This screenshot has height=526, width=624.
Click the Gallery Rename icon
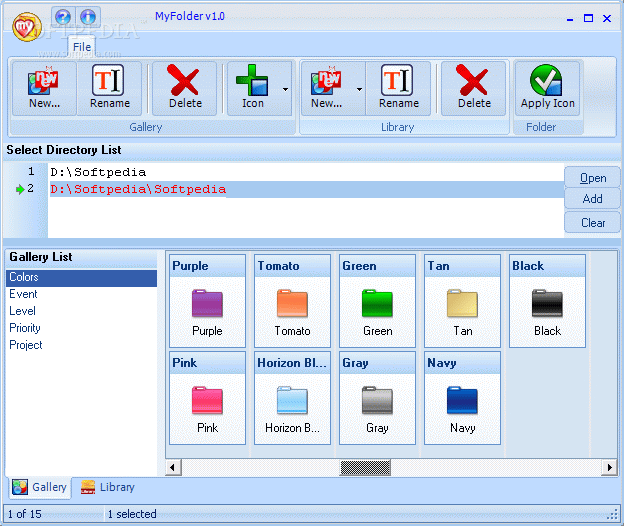pyautogui.click(x=108, y=80)
